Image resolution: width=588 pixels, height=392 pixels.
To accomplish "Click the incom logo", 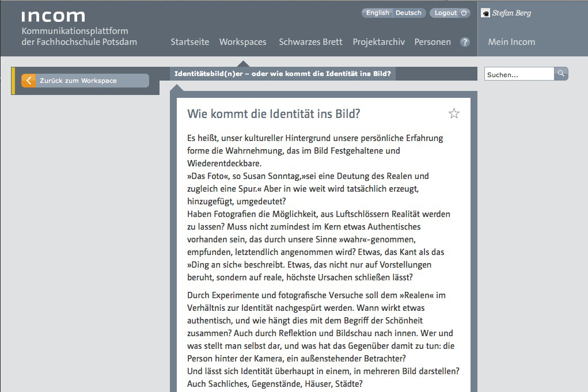I will click(53, 16).
